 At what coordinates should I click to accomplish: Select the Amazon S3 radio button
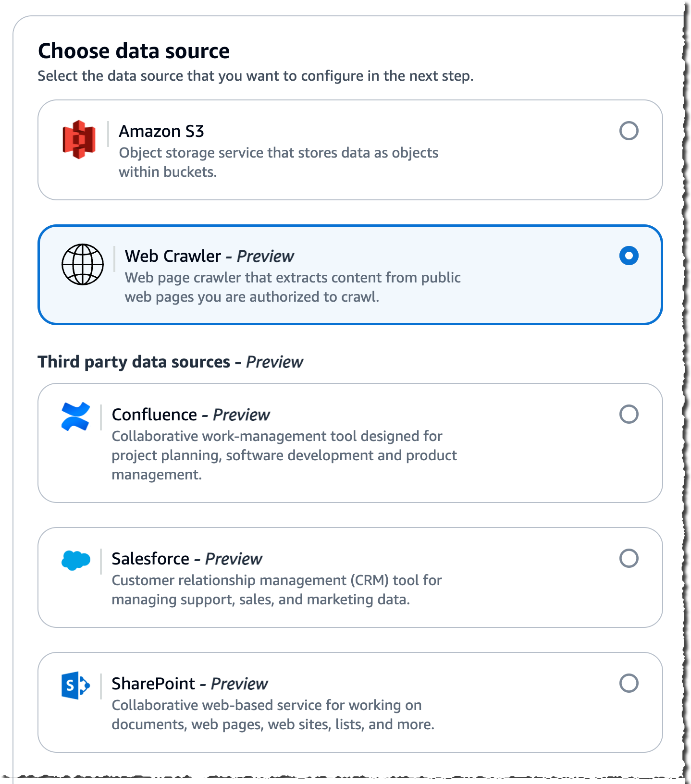(x=630, y=130)
